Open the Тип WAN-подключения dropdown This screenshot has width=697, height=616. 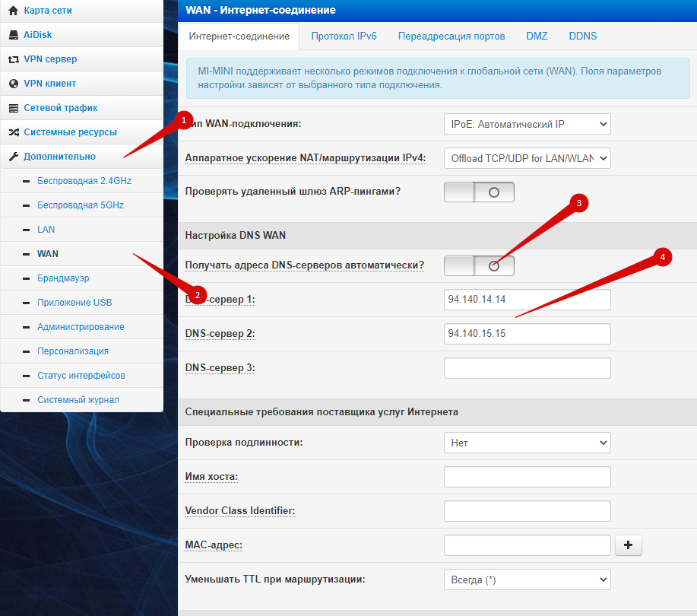pos(528,124)
